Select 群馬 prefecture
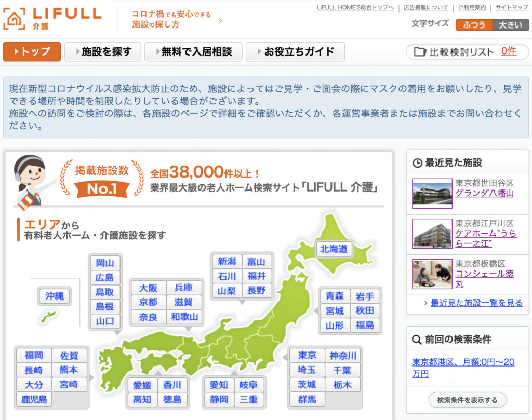The image size is (532, 420). (307, 399)
